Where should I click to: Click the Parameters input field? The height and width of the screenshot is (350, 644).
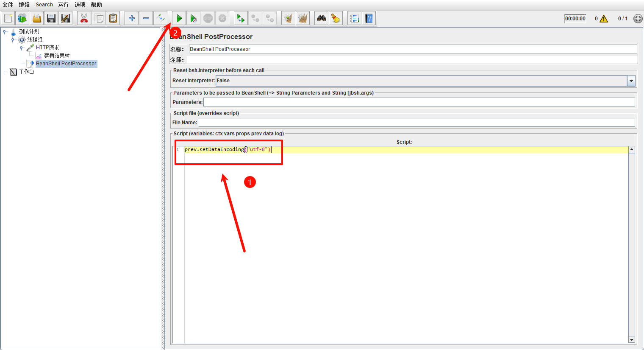(419, 102)
